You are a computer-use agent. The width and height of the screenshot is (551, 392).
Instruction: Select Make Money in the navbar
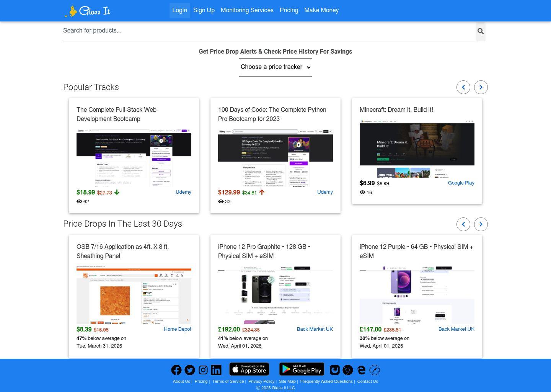(x=321, y=10)
